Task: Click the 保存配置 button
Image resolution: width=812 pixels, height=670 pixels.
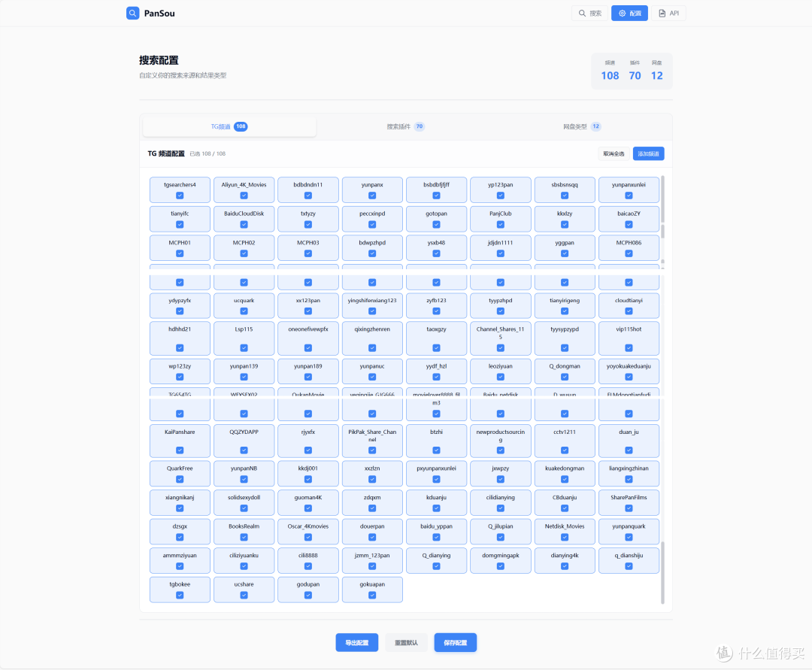Action: point(455,643)
